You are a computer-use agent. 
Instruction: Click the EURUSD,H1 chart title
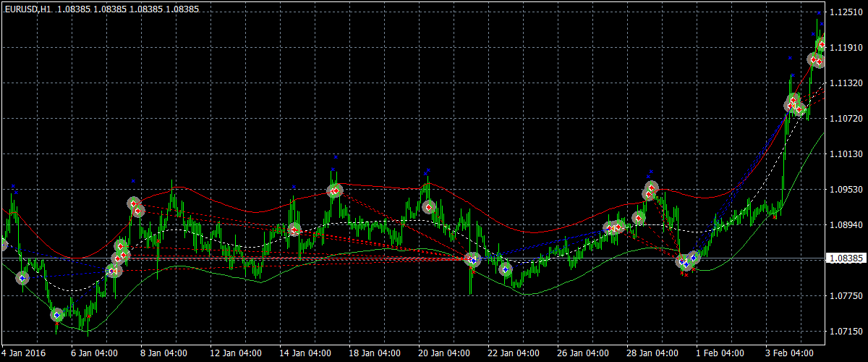27,9
